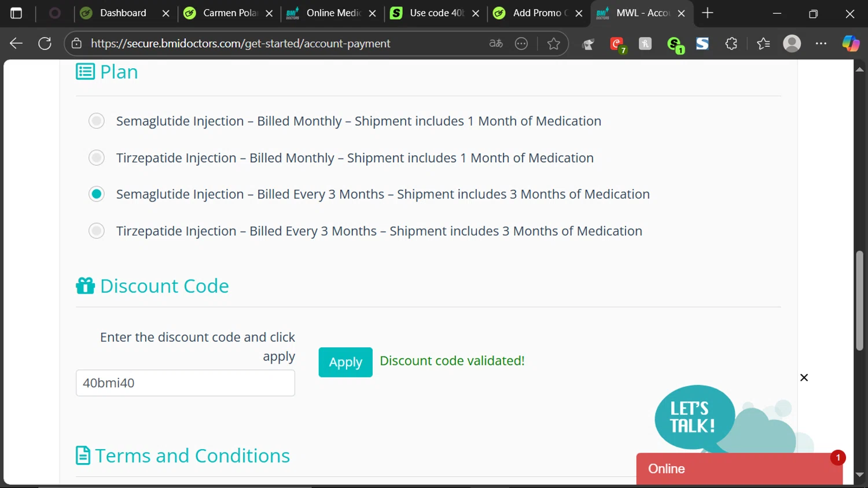Close the Carmen Pola tab
Screen dimensions: 868x488
click(x=269, y=13)
